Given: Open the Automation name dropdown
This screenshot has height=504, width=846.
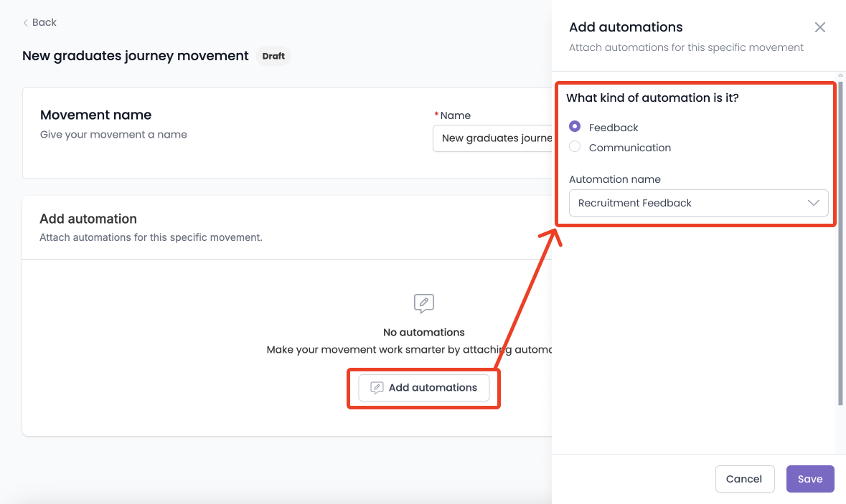Looking at the screenshot, I should click(698, 203).
